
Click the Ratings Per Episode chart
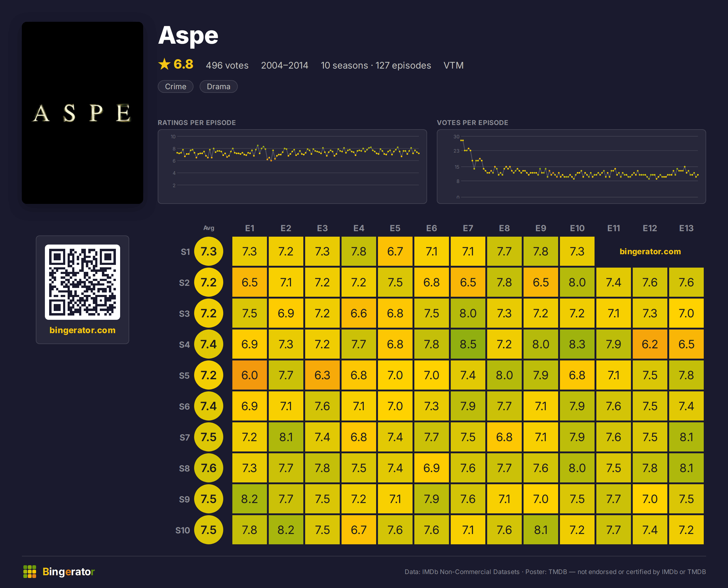292,166
